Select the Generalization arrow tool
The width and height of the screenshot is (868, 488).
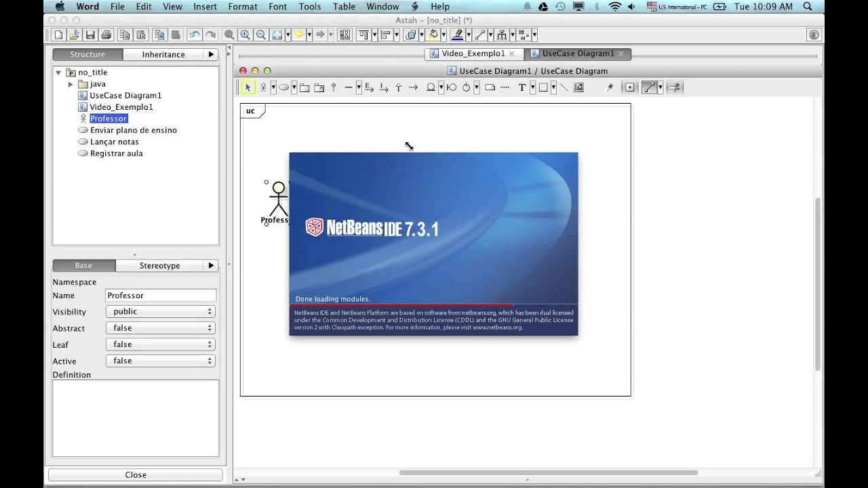pos(399,87)
